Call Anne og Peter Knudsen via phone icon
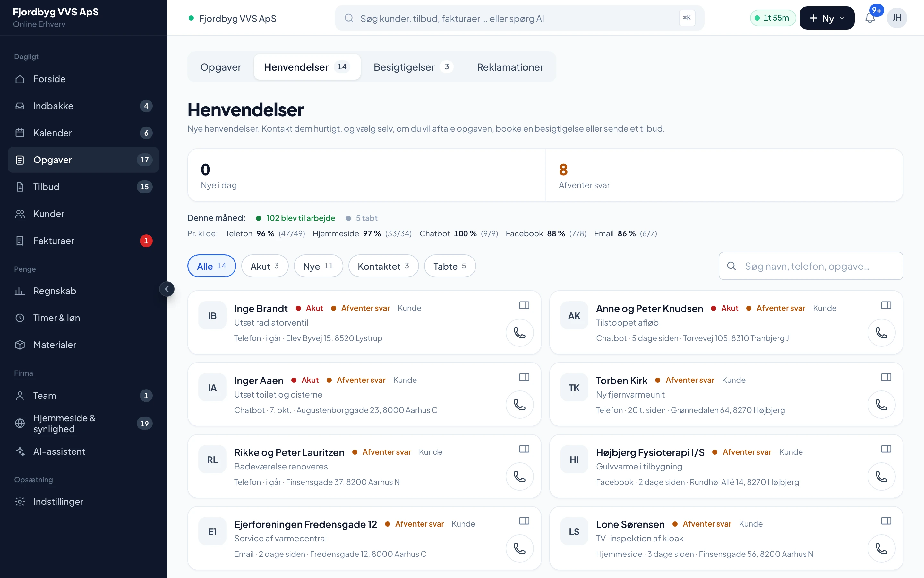The image size is (924, 578). click(x=881, y=333)
